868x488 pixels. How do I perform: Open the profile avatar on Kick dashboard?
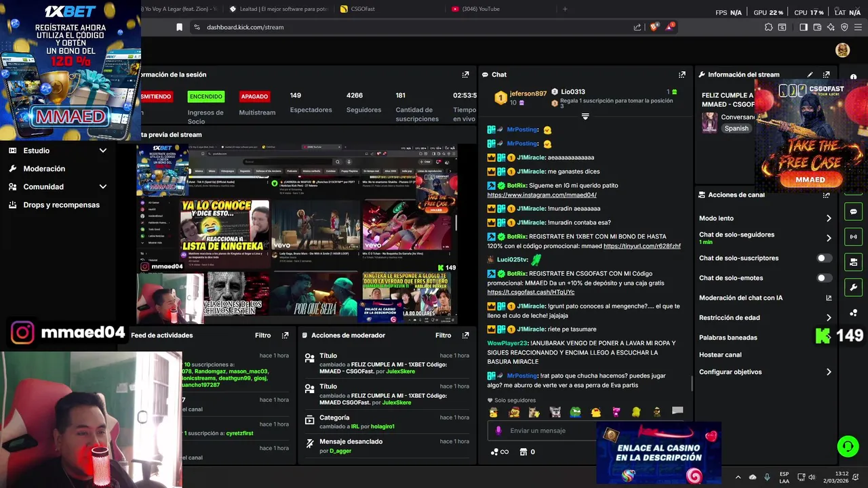[x=843, y=50]
